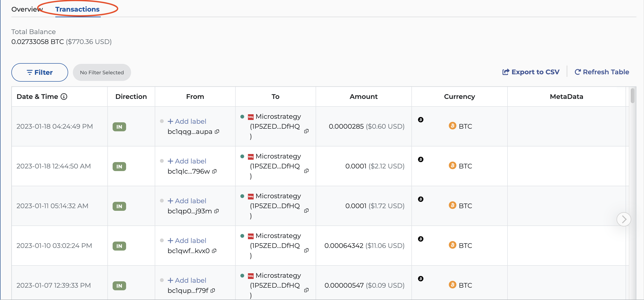Open the Filter options
Image resolution: width=644 pixels, height=300 pixels.
pyautogui.click(x=40, y=72)
